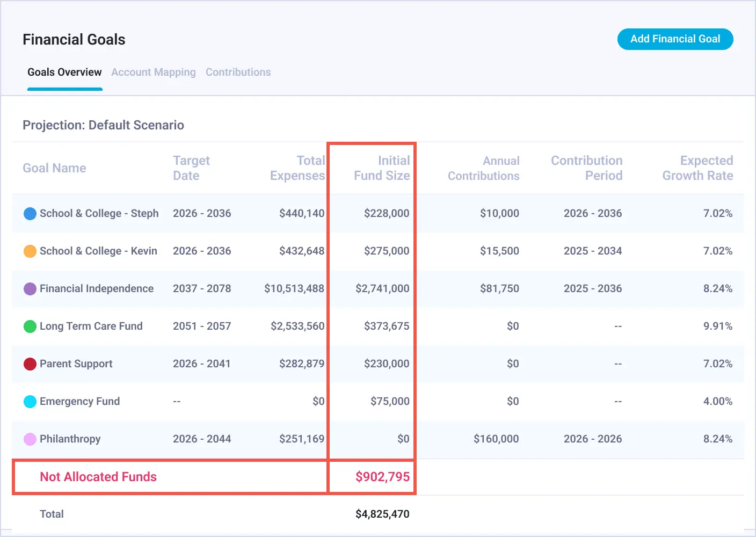Click the Not Allocated Funds label

(x=98, y=477)
